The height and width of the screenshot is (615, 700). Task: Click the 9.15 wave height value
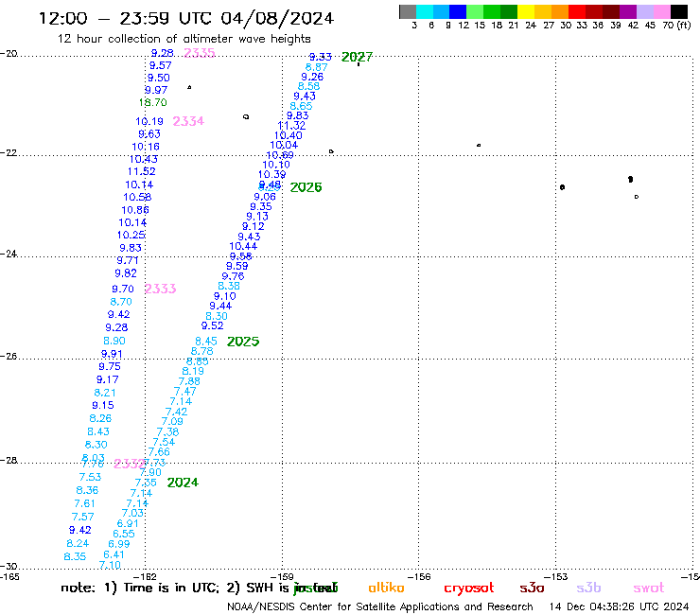coord(103,405)
